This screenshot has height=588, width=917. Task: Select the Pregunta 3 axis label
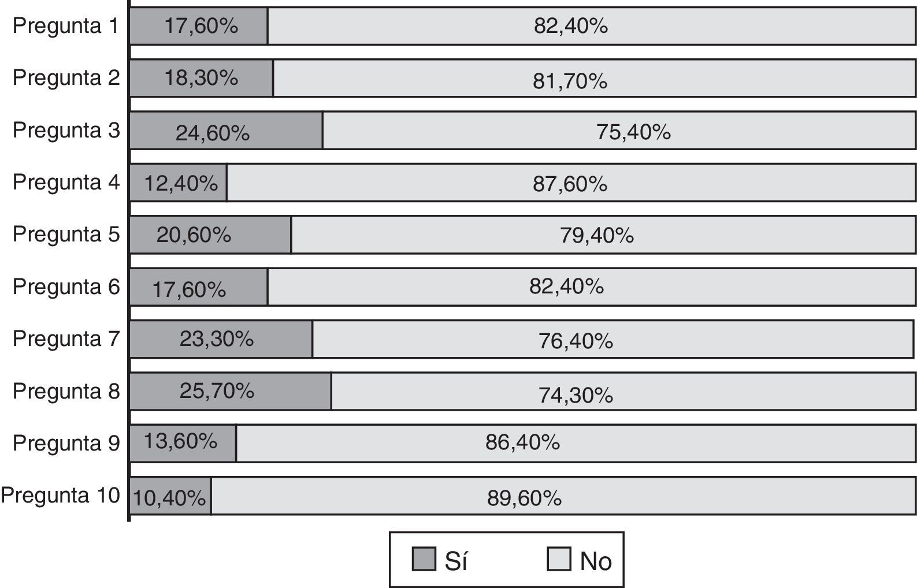(66, 130)
